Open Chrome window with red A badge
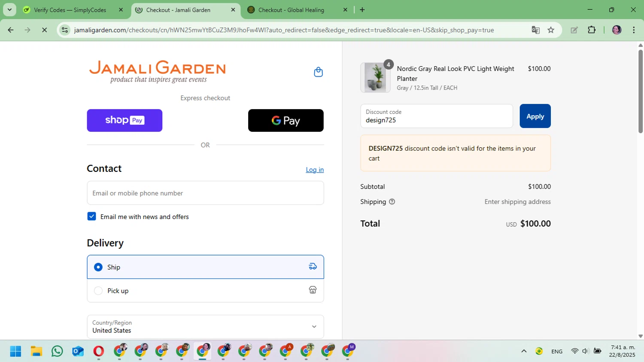This screenshot has width=644, height=362. tap(286, 350)
